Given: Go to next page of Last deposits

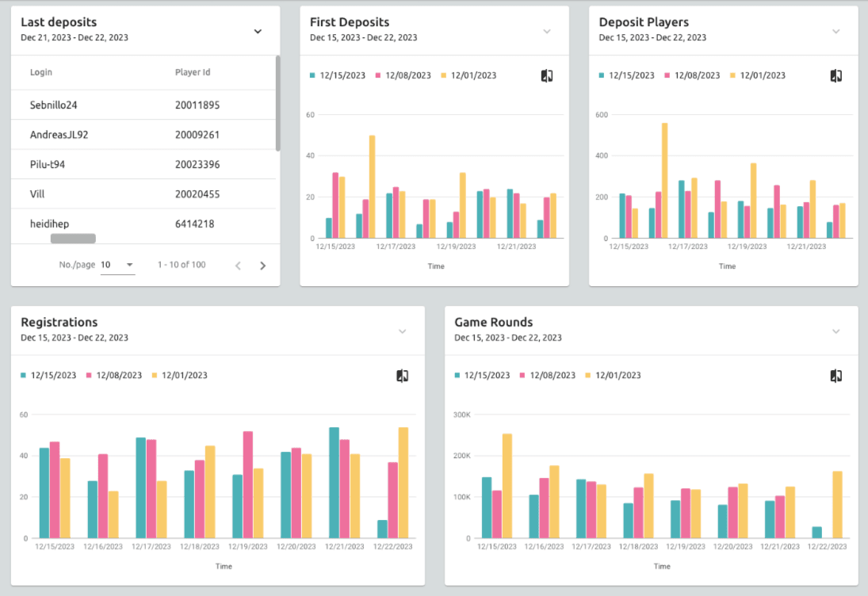Looking at the screenshot, I should 262,265.
